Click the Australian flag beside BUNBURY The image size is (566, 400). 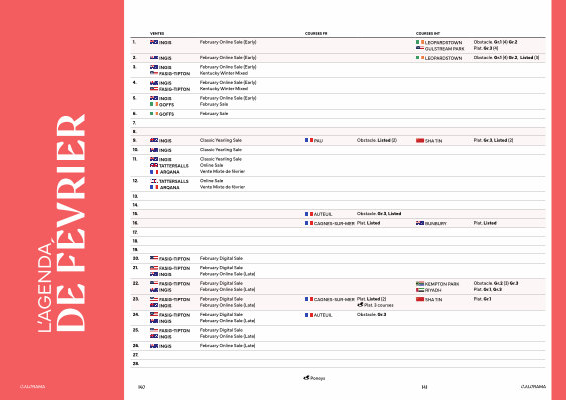tap(420, 223)
